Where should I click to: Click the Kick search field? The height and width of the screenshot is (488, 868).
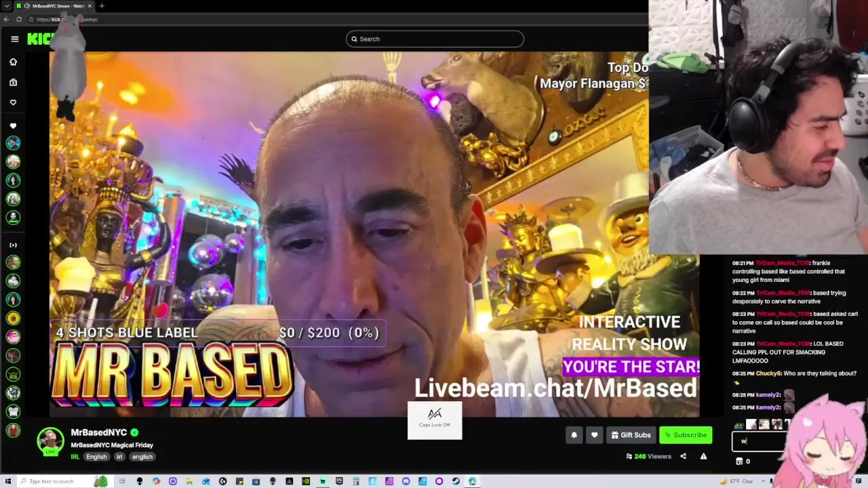[435, 39]
